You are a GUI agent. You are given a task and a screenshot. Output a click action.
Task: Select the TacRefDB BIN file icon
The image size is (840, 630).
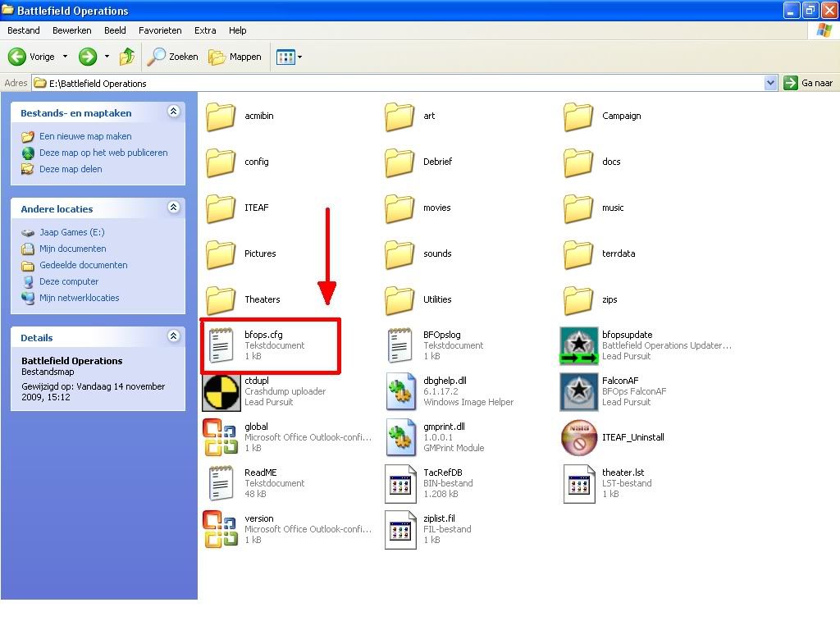click(400, 484)
